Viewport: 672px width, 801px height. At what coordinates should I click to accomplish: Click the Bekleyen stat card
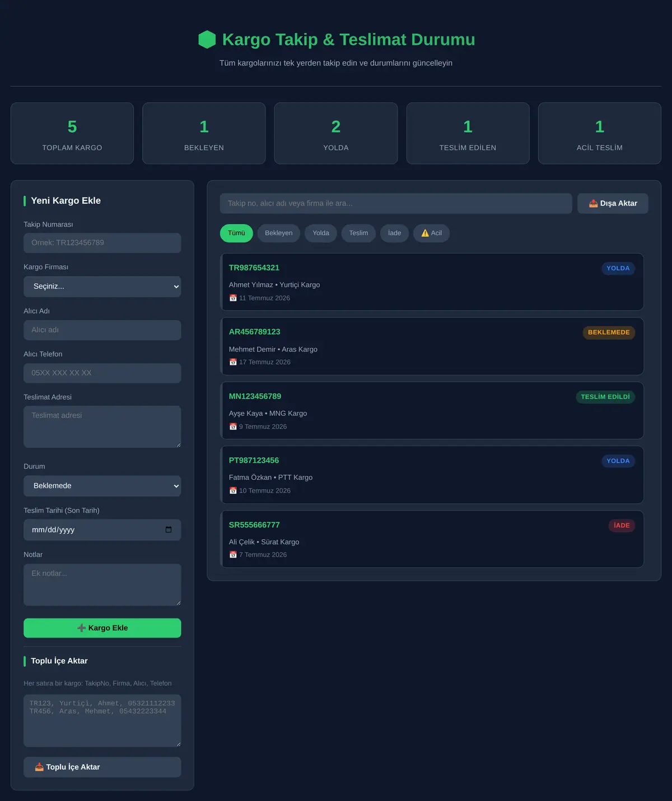point(204,133)
